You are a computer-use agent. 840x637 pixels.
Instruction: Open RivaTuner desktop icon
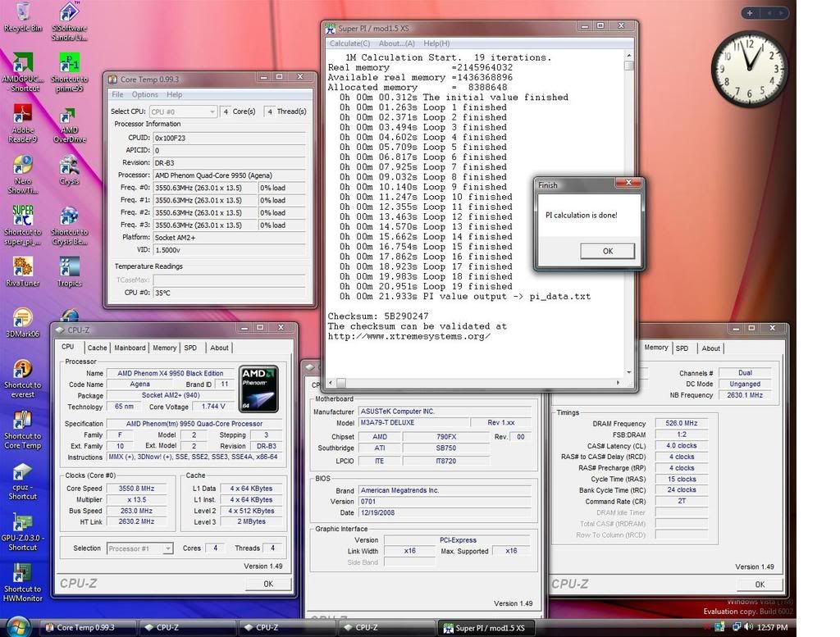(22, 272)
